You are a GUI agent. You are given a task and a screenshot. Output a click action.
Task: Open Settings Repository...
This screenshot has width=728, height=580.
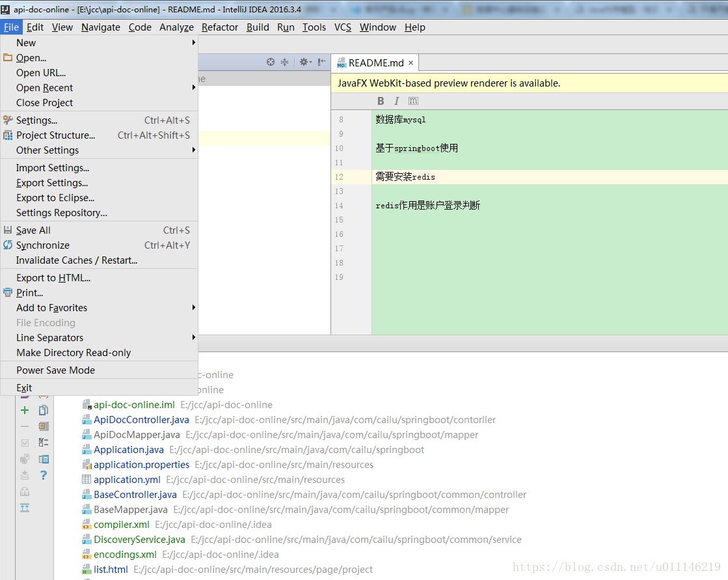pyautogui.click(x=100, y=213)
